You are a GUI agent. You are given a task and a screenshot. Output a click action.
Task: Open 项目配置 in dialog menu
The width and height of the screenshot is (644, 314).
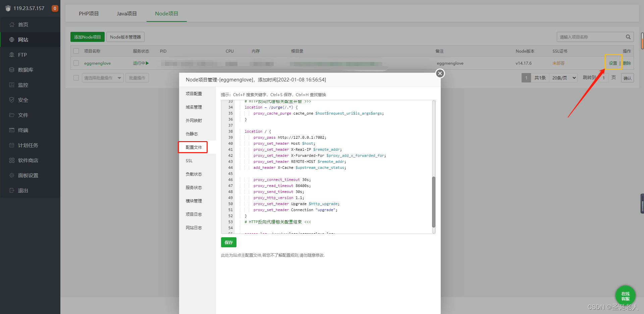(197, 93)
